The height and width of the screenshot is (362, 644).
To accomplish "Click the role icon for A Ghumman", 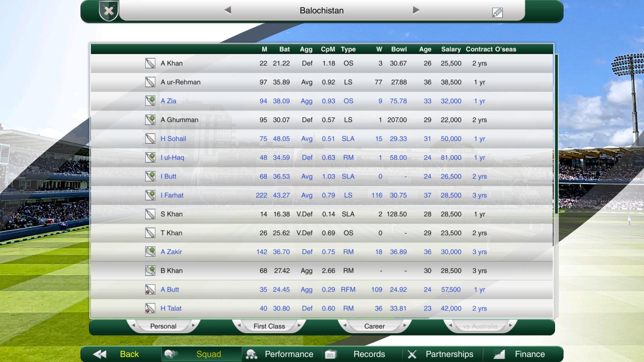I will click(x=150, y=120).
